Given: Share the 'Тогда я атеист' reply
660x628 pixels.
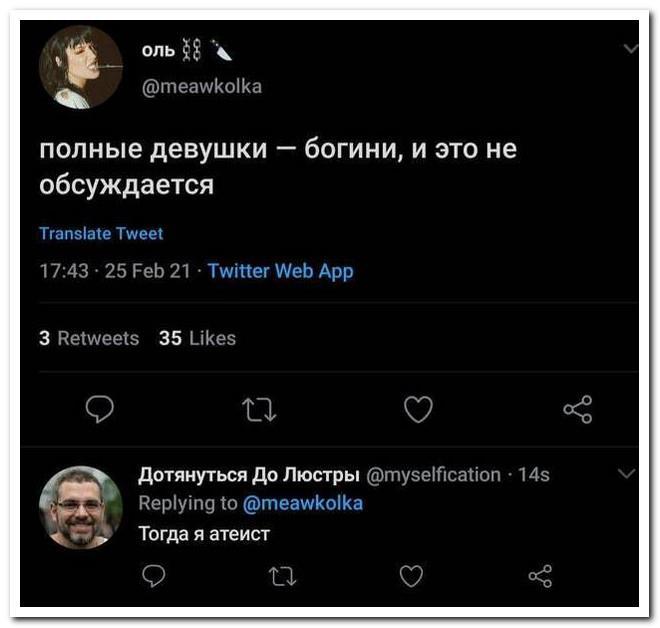Looking at the screenshot, I should (x=539, y=575).
